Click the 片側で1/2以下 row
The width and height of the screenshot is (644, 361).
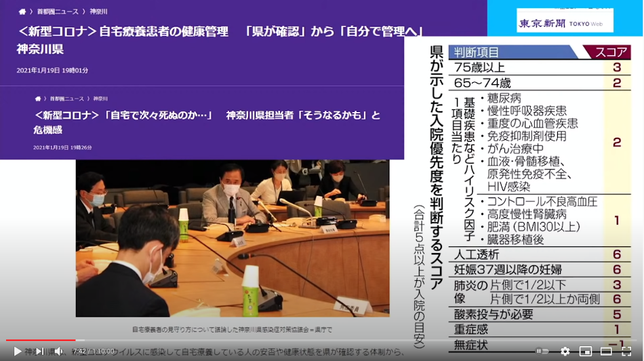pos(560,285)
